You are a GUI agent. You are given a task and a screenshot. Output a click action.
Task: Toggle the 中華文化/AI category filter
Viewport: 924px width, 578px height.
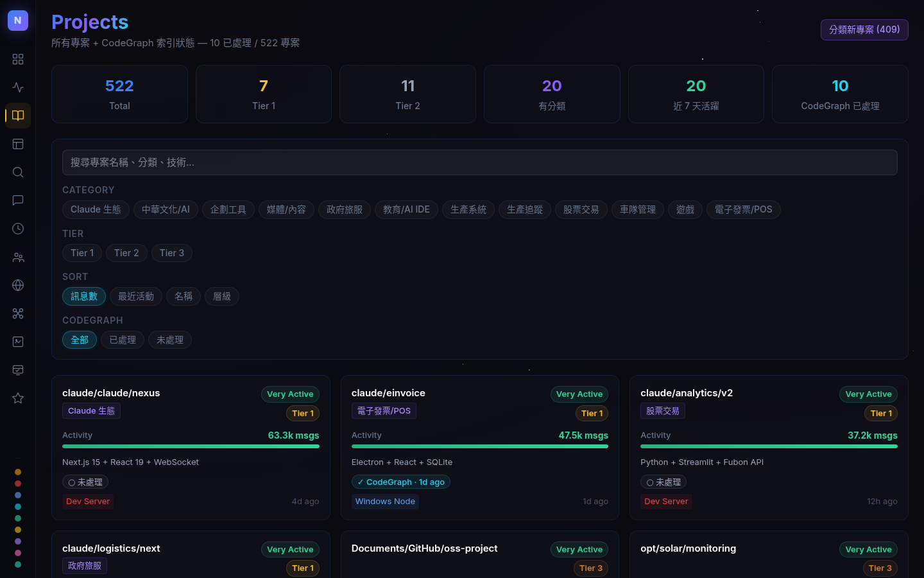(166, 209)
